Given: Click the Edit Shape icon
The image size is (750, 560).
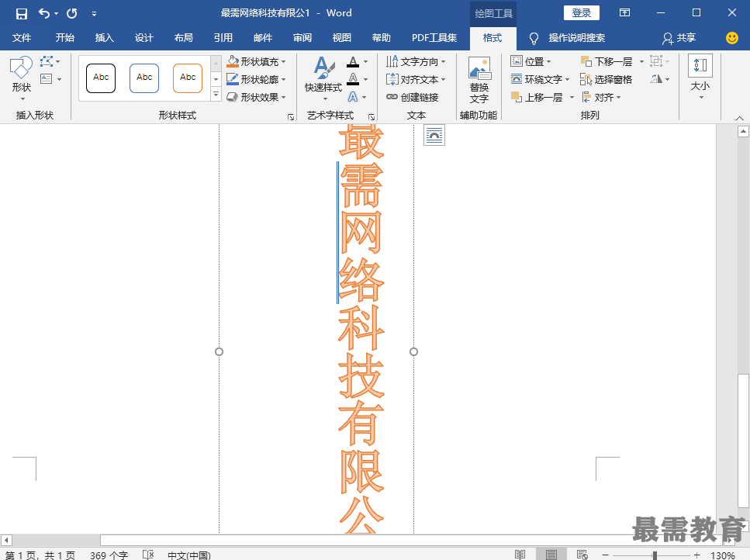Looking at the screenshot, I should (x=47, y=61).
